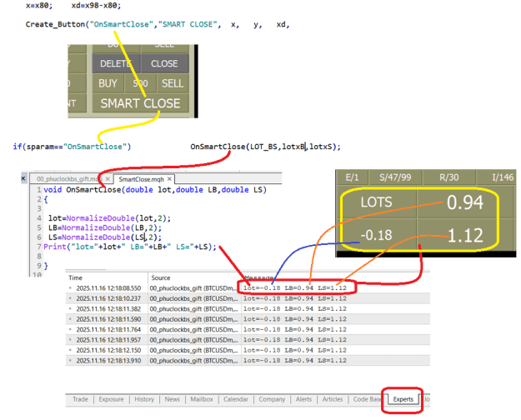Click the void OnSmartClose declaration on line 1
The height and width of the screenshot is (420, 521).
[x=155, y=190]
